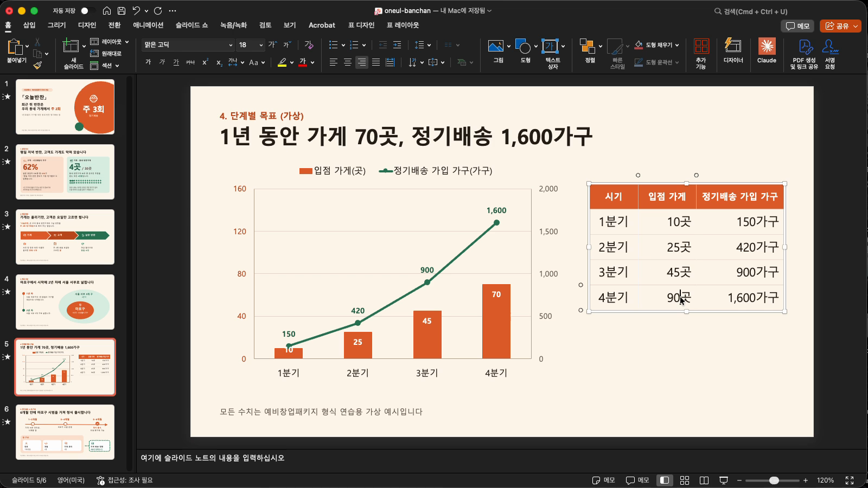Click the increase indent icon

coord(397,45)
